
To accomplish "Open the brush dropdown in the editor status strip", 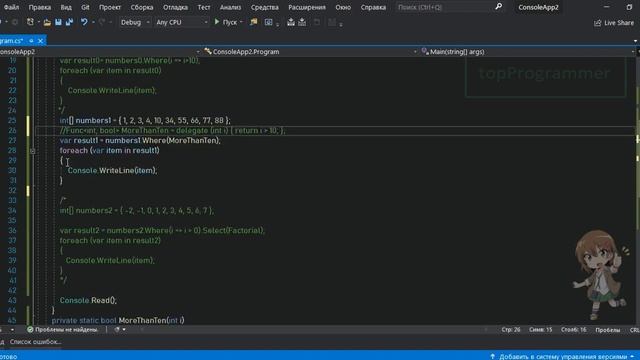I will click(120, 330).
